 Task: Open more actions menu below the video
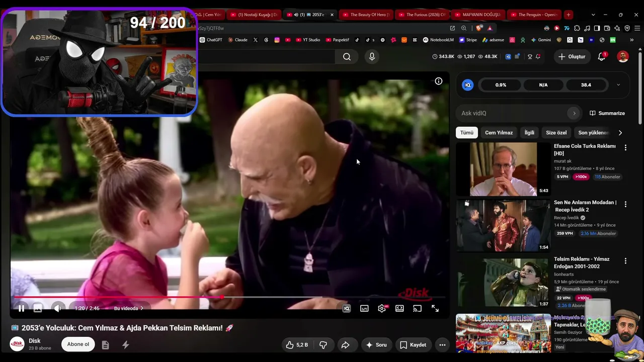[x=442, y=345]
